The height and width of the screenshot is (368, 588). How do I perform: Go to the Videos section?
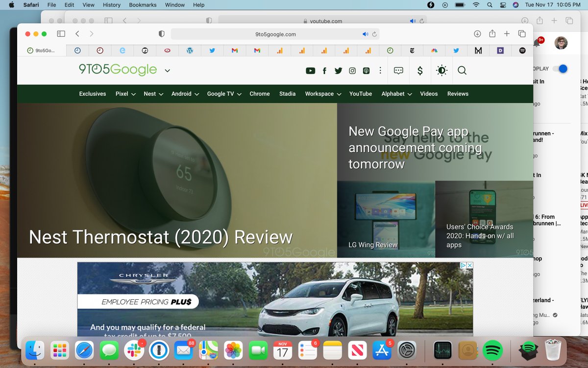coord(429,94)
